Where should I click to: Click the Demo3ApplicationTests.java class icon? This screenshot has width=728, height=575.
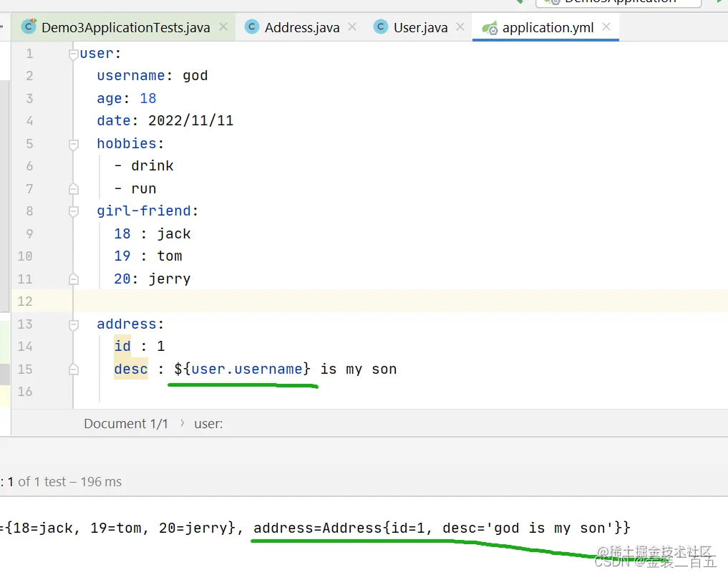(29, 26)
